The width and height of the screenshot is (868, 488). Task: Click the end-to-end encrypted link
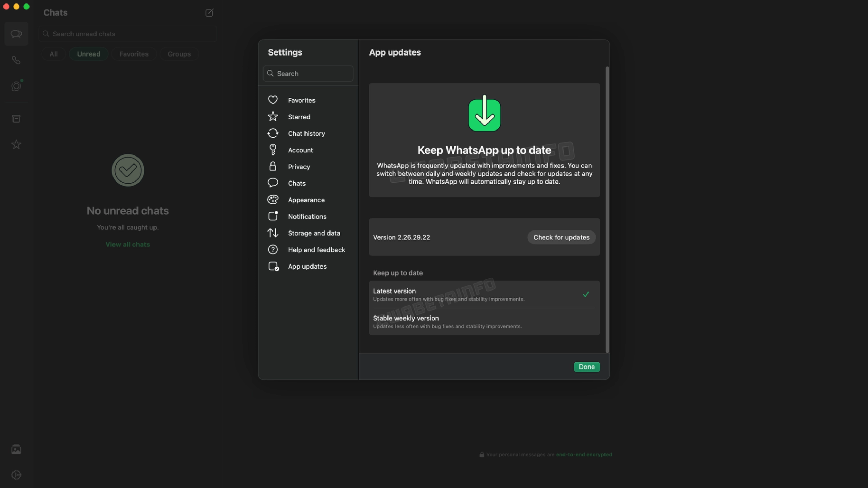pyautogui.click(x=584, y=454)
